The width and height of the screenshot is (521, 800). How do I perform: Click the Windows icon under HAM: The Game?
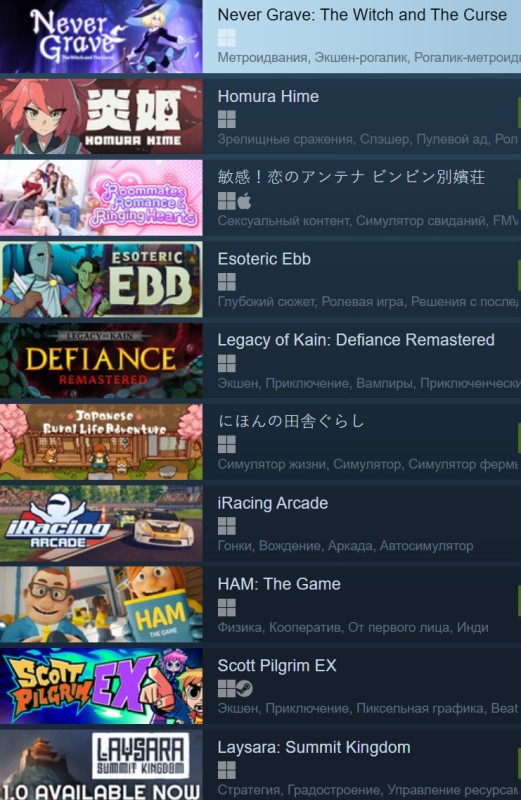tap(227, 608)
